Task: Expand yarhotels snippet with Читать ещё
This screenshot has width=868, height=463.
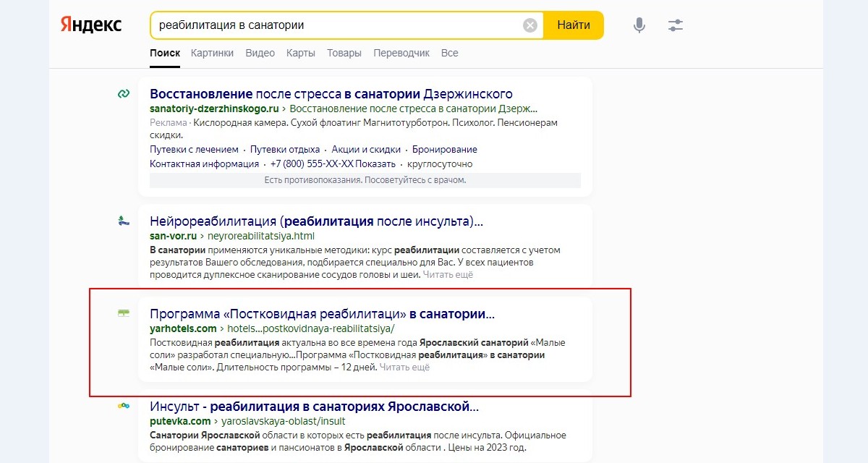Action: [405, 368]
